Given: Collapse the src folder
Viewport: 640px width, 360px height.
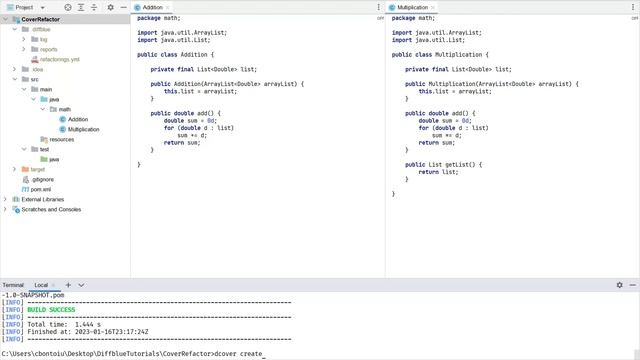Looking at the screenshot, I should (15, 79).
